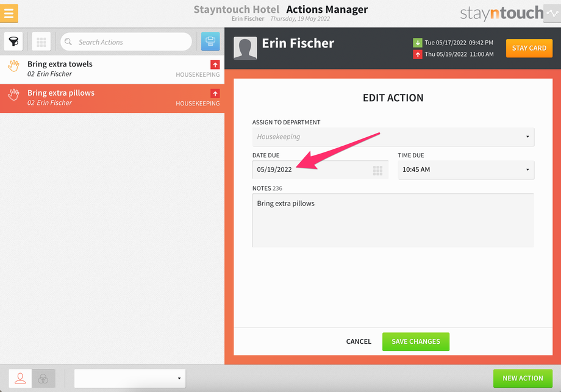Select the Bring extra pillows action
The height and width of the screenshot is (392, 561).
[112, 98]
